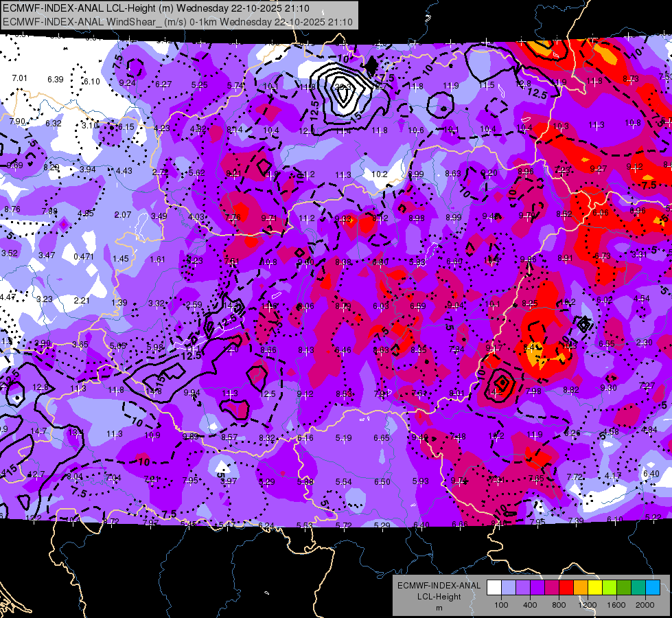Pick the lime yellow-green legend swatch
This screenshot has height=618, width=672.
(610, 587)
